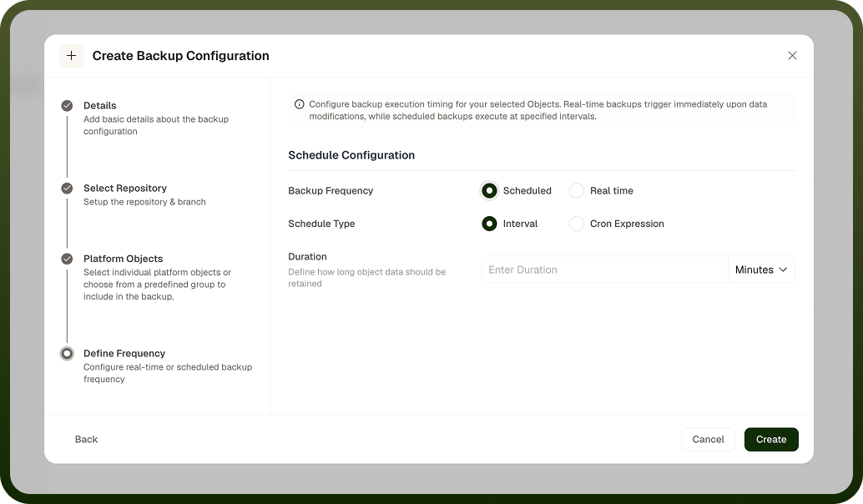Go to the Platform Objects step
Image resolution: width=863 pixels, height=504 pixels.
[124, 259]
